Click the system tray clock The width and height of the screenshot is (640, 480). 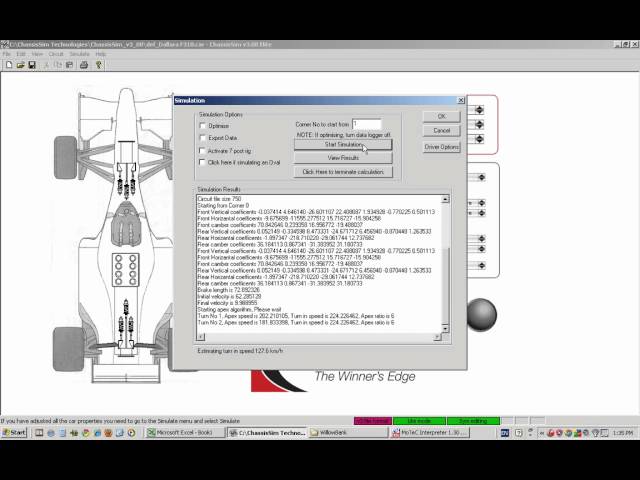click(623, 433)
